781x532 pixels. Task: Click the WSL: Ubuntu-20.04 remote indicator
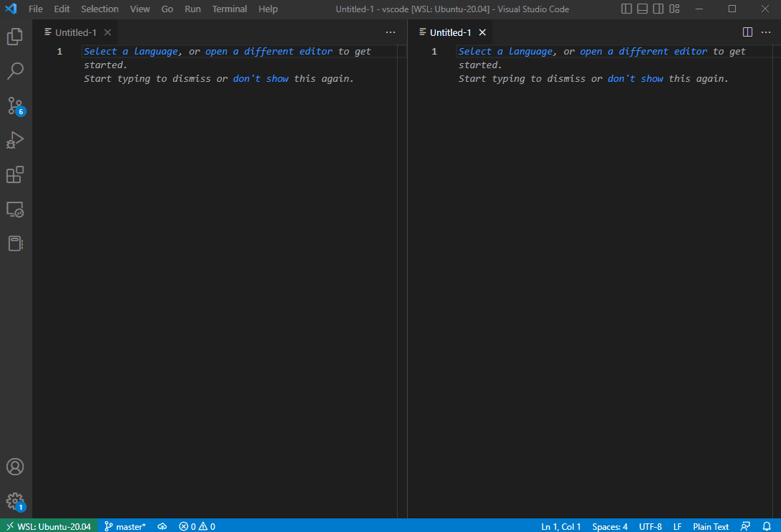(x=48, y=526)
